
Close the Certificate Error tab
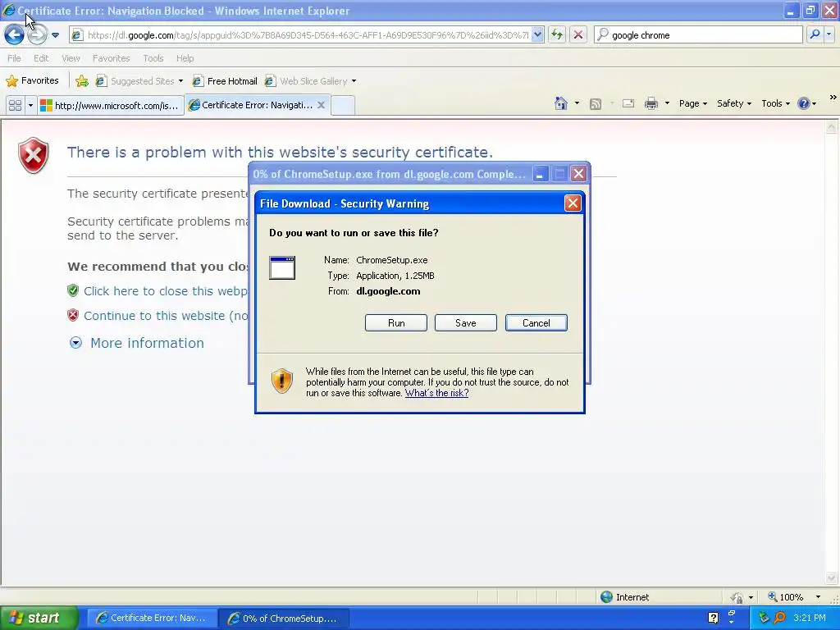[x=321, y=105]
